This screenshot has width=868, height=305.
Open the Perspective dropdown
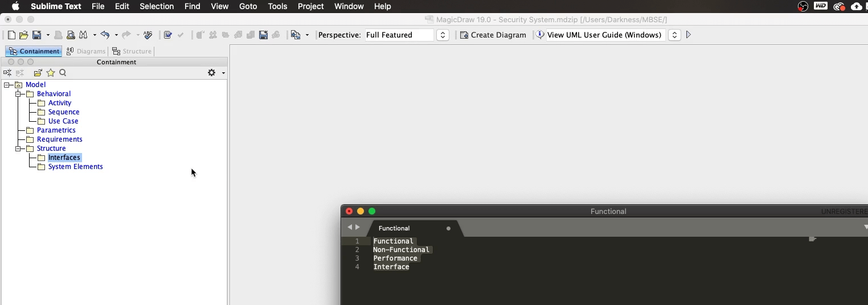(443, 35)
